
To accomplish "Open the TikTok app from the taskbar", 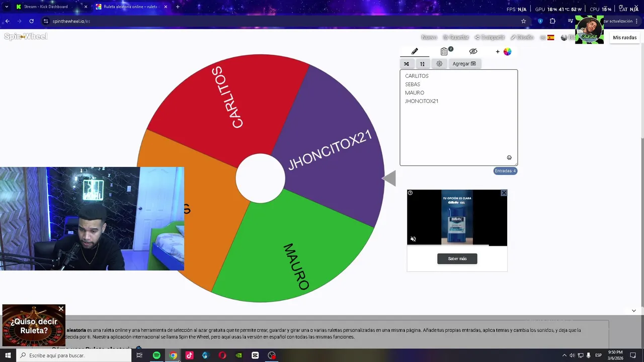I will 189,355.
